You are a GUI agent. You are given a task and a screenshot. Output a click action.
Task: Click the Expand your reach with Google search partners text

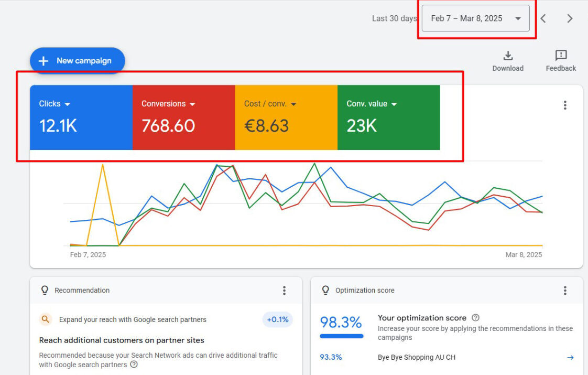[133, 319]
